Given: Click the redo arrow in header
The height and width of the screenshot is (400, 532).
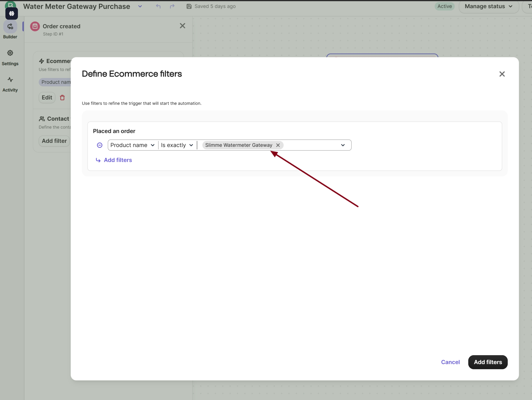Looking at the screenshot, I should 172,6.
